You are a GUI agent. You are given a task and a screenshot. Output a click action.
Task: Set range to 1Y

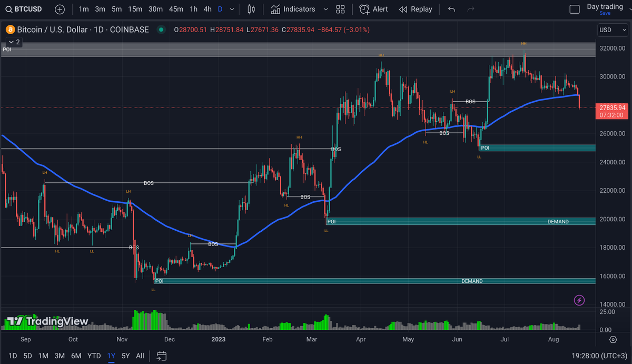point(111,356)
